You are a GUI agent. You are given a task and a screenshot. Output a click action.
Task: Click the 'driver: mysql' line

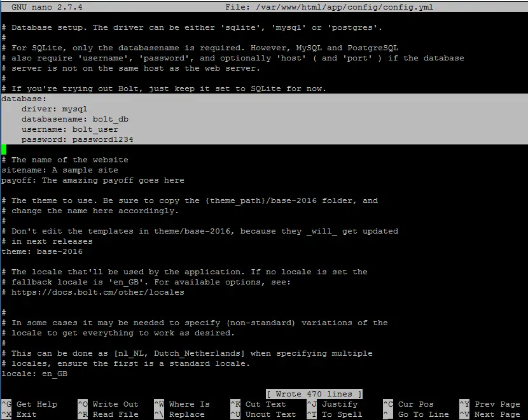tap(54, 109)
